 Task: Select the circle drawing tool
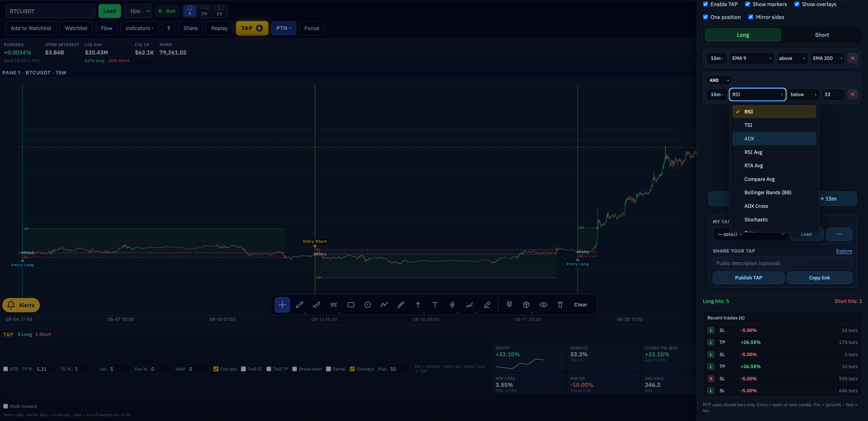(368, 305)
